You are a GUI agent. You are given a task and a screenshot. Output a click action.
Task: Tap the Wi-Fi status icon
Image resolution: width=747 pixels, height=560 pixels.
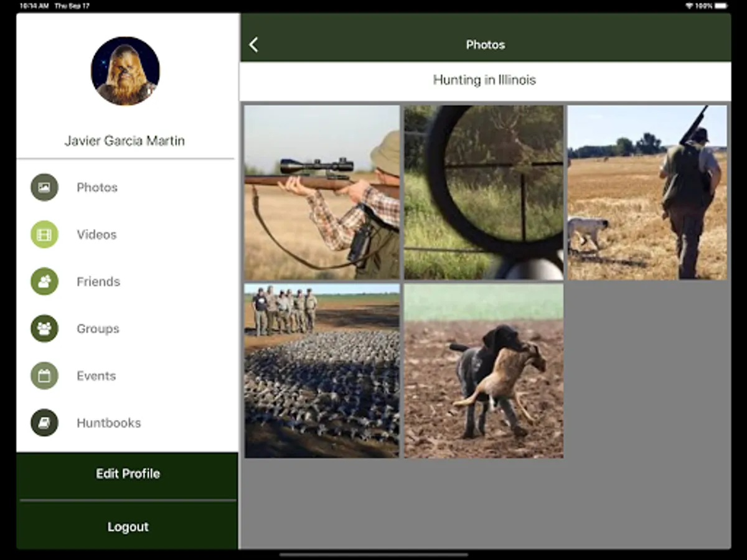(x=689, y=6)
